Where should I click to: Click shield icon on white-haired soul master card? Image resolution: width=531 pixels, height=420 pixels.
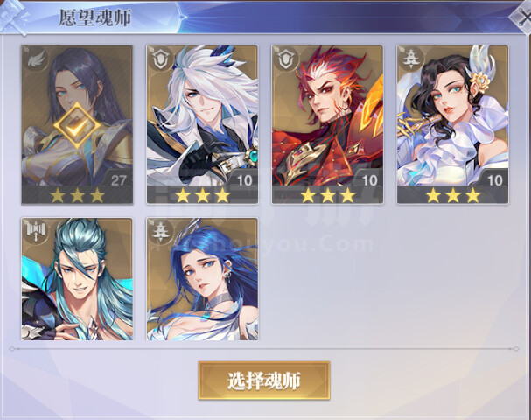(161, 60)
